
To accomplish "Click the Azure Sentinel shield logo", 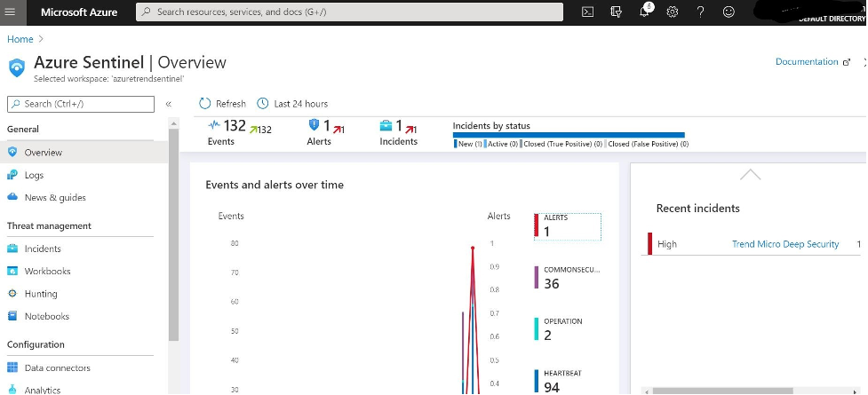I will point(17,68).
